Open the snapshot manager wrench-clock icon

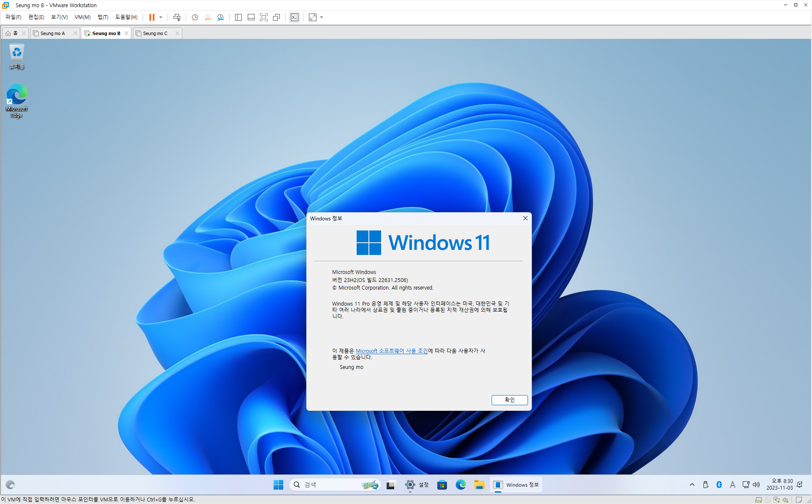pos(220,17)
